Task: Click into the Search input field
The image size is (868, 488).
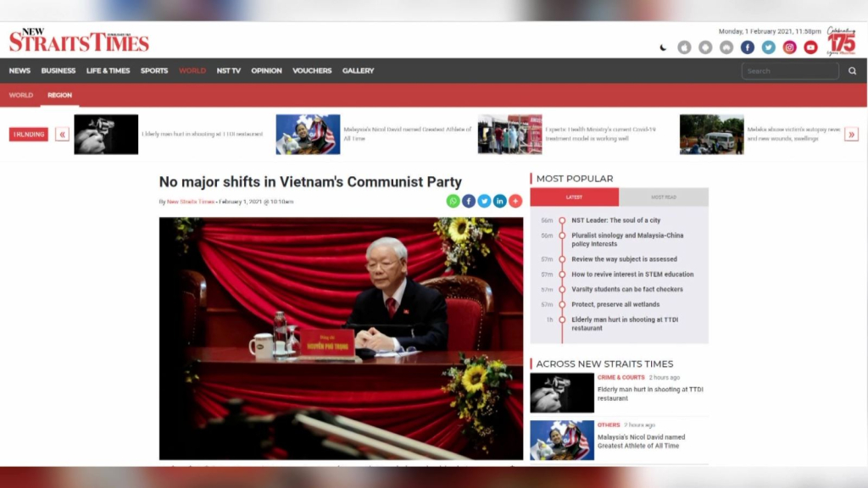Action: coord(789,71)
